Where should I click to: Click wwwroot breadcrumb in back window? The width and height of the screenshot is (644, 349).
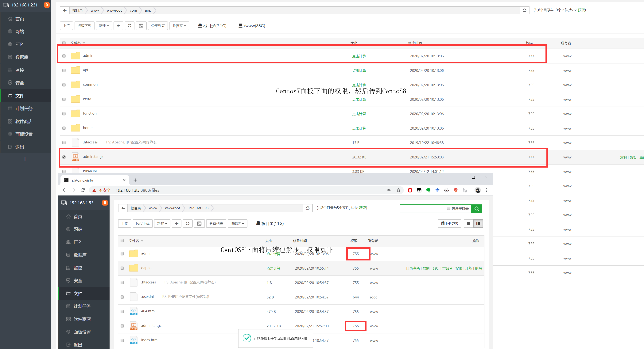(x=114, y=10)
